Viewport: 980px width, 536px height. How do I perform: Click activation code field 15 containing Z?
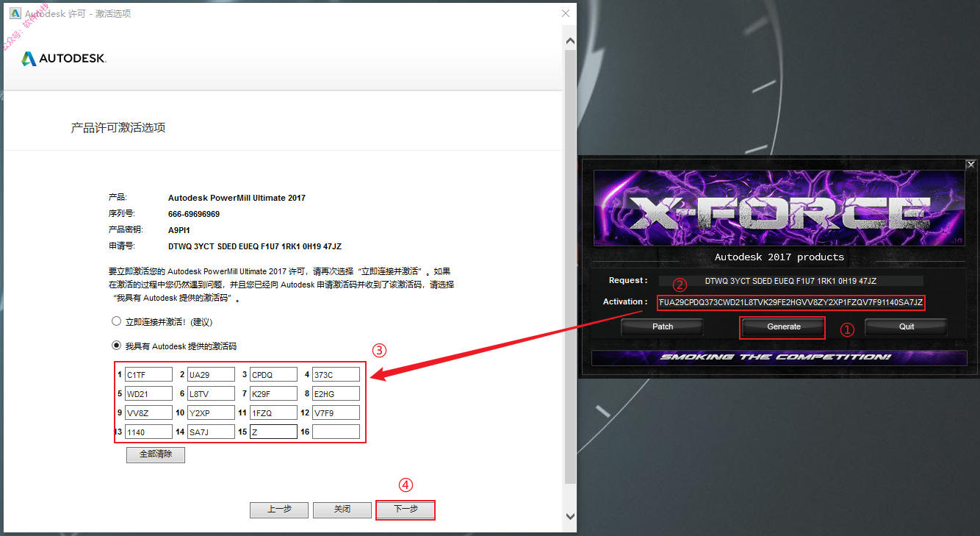point(273,432)
